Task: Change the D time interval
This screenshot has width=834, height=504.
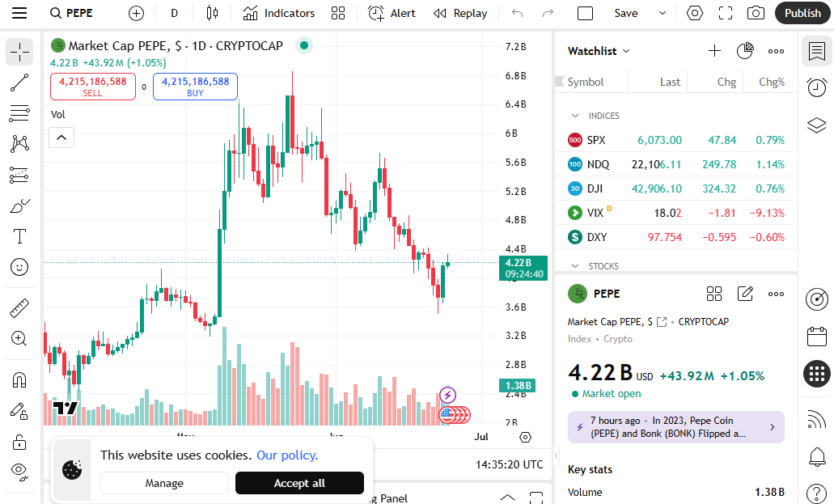Action: click(174, 13)
